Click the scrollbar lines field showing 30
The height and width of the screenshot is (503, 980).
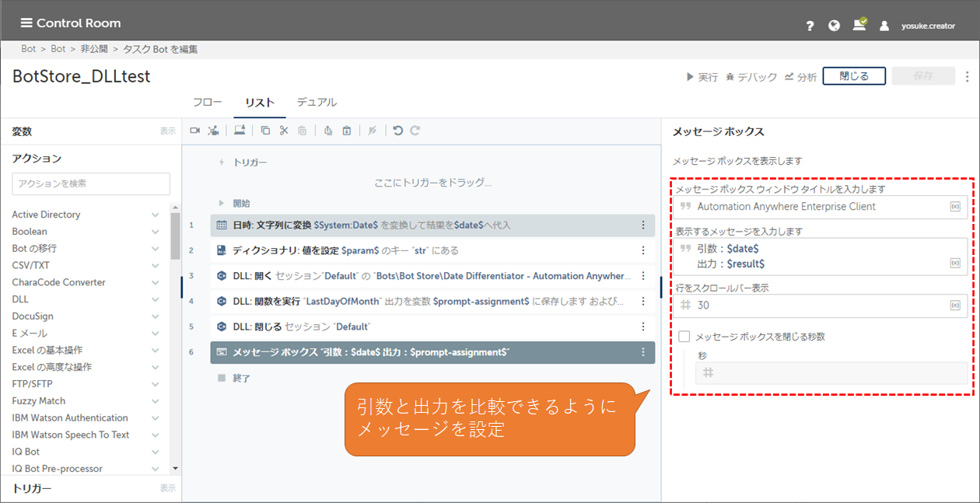pos(821,306)
